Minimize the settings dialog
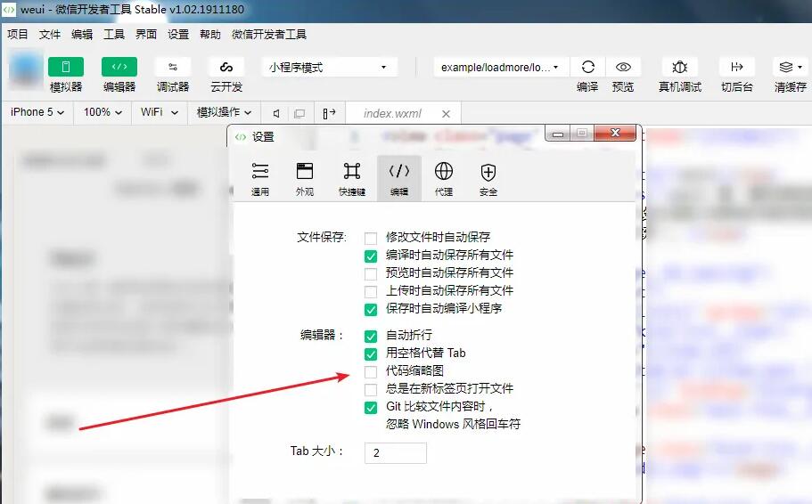Image resolution: width=812 pixels, height=504 pixels. [x=558, y=134]
